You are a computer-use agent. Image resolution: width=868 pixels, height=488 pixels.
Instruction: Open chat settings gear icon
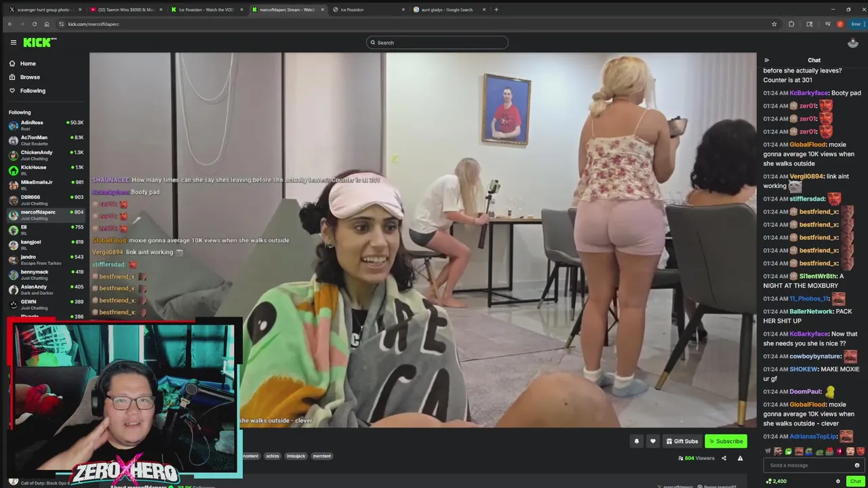click(837, 481)
